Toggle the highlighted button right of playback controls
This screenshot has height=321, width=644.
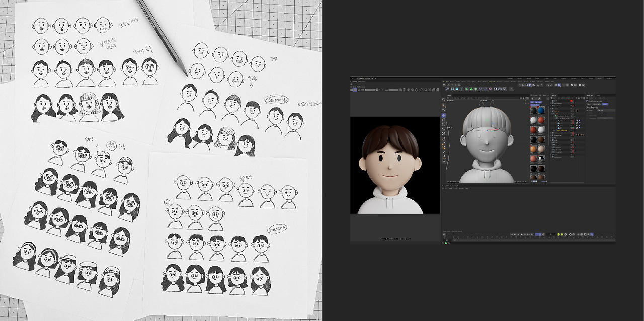click(x=538, y=234)
